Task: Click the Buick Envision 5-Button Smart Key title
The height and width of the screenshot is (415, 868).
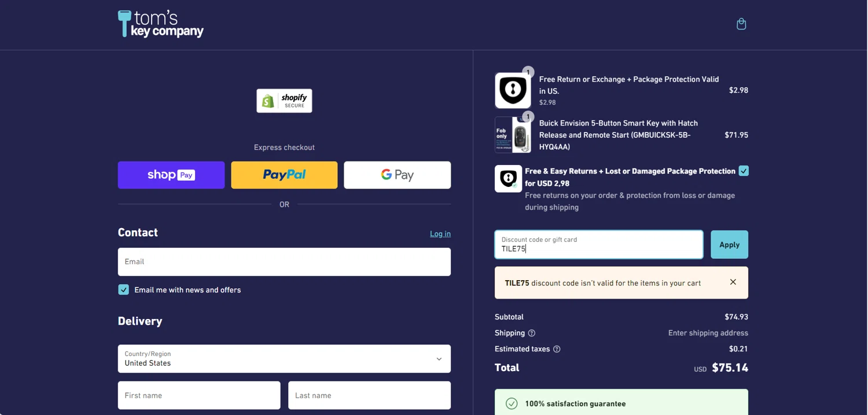Action: click(618, 135)
